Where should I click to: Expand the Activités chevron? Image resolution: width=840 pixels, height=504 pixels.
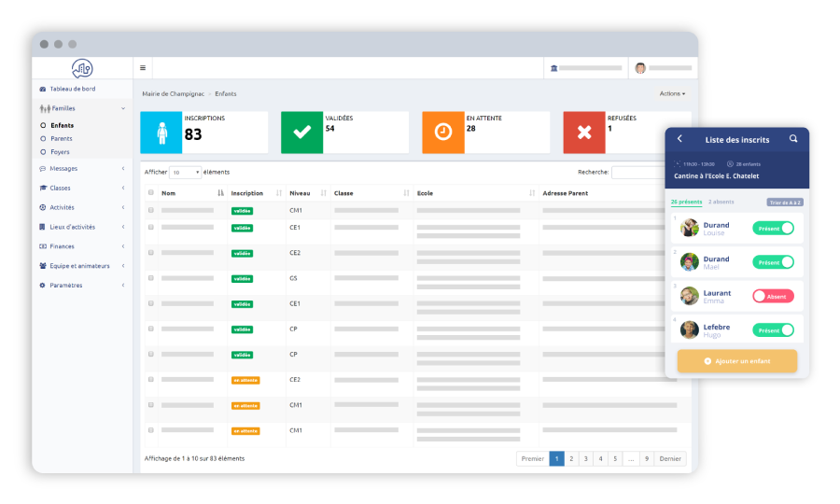(123, 207)
